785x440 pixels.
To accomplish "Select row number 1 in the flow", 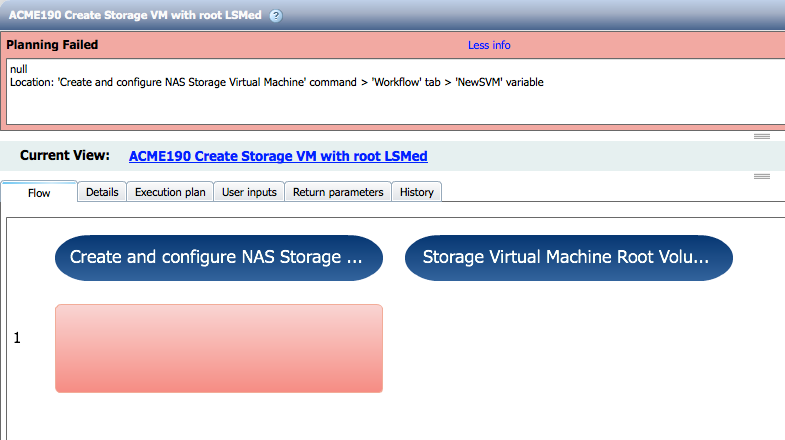I will tap(17, 339).
